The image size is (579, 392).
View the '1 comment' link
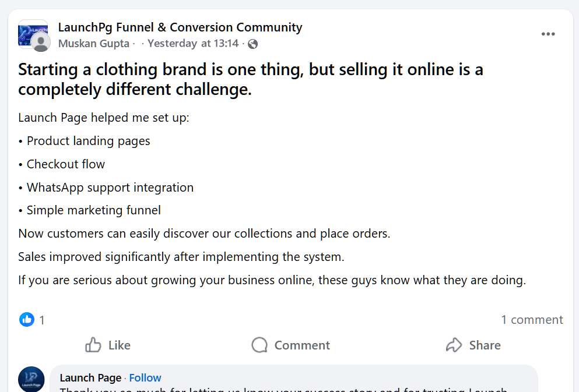click(x=532, y=320)
